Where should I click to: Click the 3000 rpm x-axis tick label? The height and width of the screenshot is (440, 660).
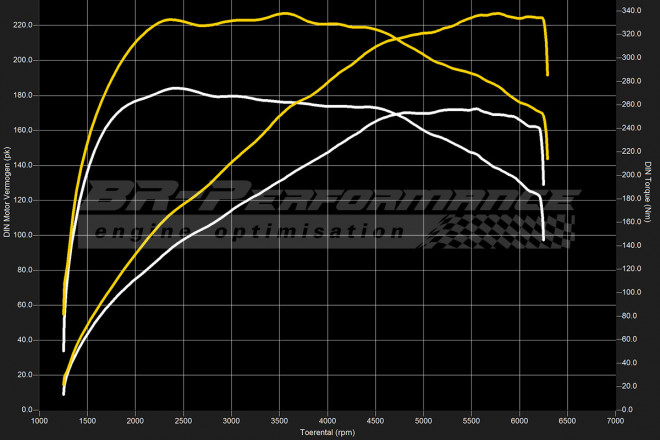pyautogui.click(x=231, y=421)
